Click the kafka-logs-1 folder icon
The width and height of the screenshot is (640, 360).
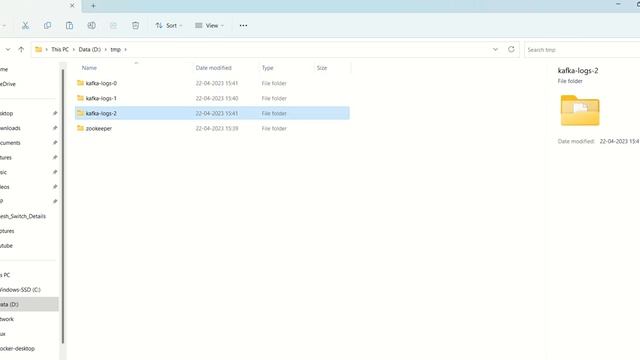[x=80, y=98]
